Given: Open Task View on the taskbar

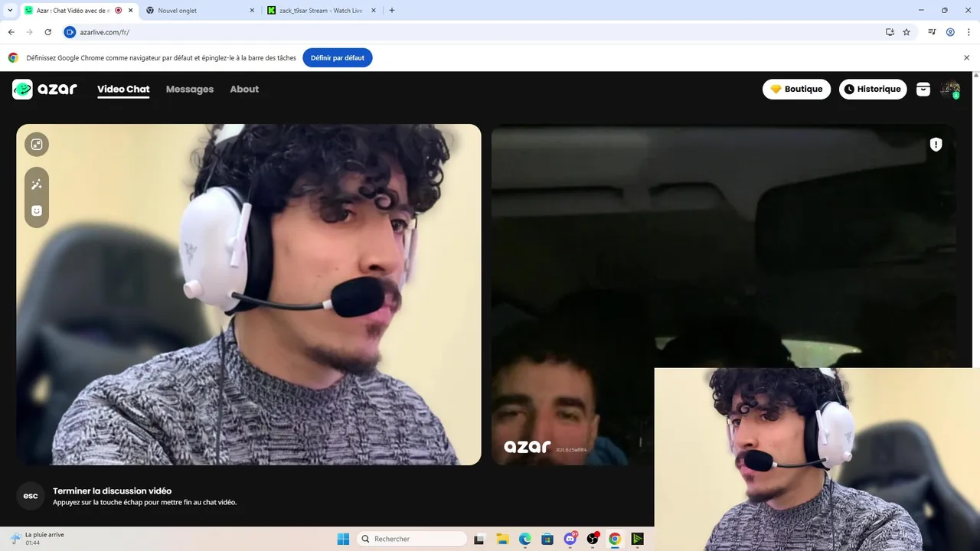Looking at the screenshot, I should click(479, 539).
